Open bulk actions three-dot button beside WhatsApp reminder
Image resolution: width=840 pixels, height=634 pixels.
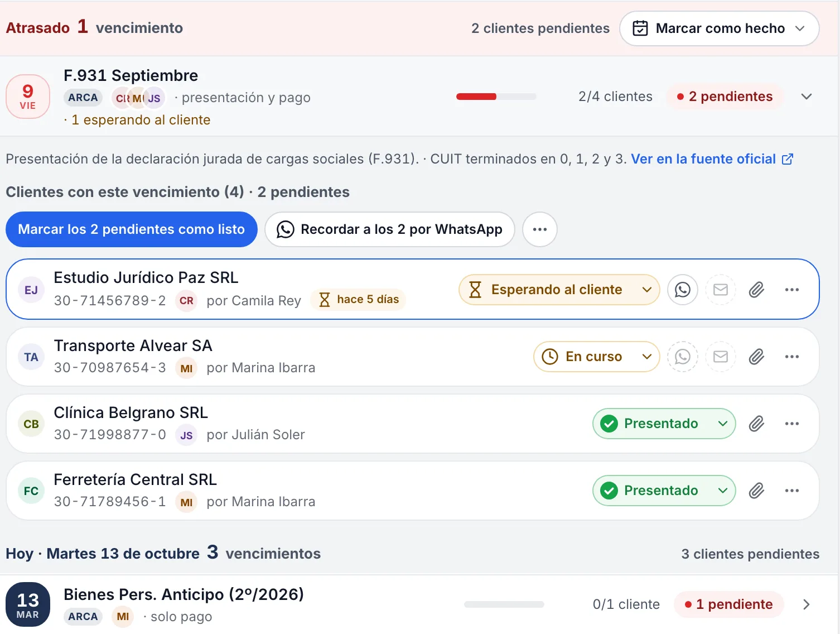[x=540, y=229]
